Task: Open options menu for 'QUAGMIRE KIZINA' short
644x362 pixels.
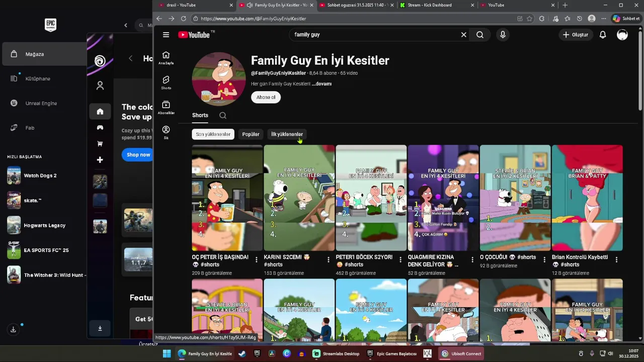Action: (472, 259)
